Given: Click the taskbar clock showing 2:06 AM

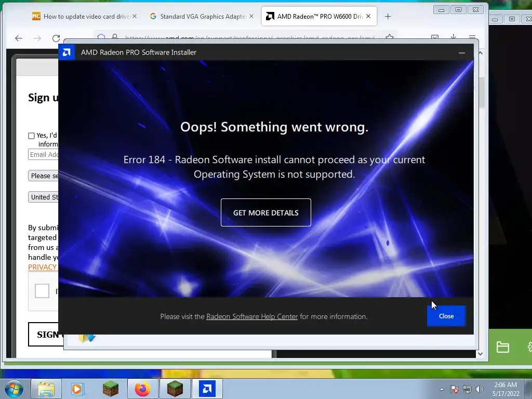Looking at the screenshot, I should [506, 389].
